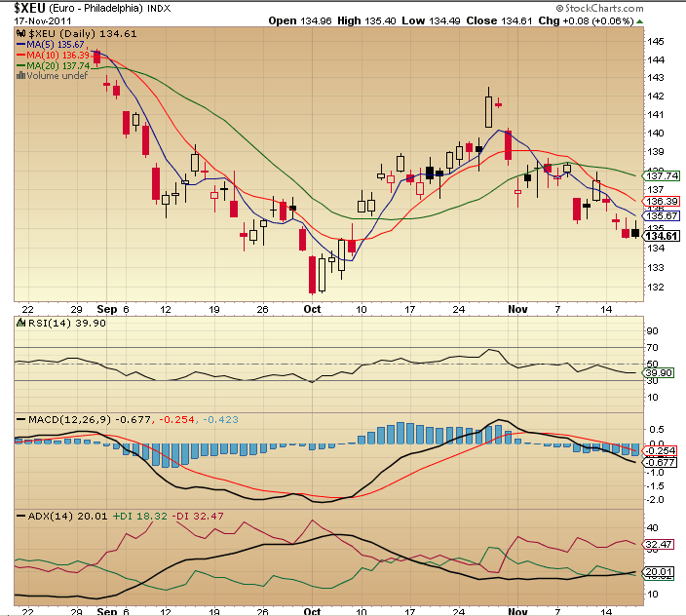
Task: Click the last black candle on the chart
Action: (x=635, y=231)
